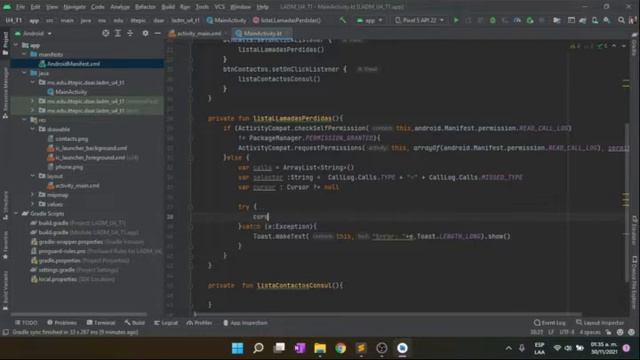Toggle the Resource Manager side panel

point(5,93)
